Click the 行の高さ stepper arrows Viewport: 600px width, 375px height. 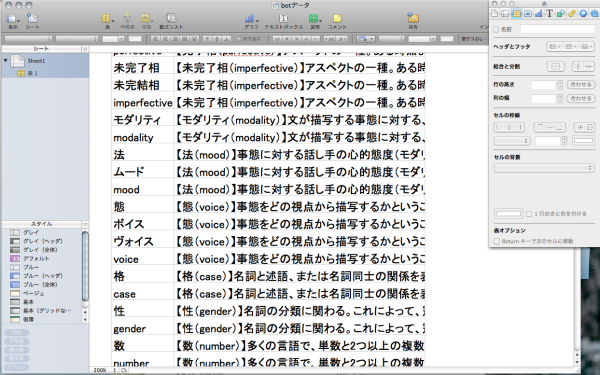point(560,85)
